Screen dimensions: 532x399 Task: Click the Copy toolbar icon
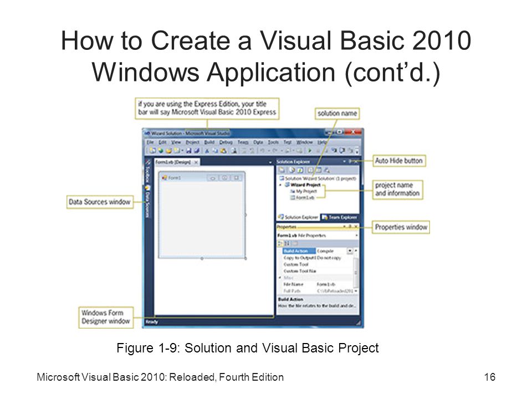215,151
